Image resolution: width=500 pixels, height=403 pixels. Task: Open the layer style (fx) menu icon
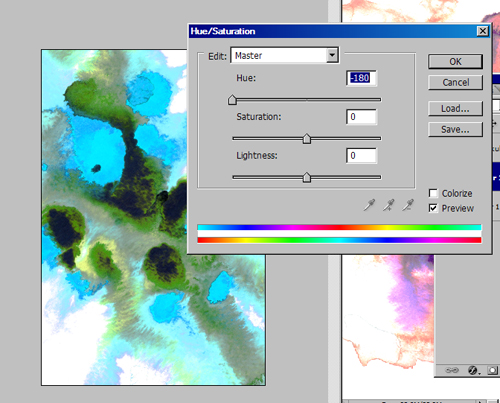click(x=473, y=370)
